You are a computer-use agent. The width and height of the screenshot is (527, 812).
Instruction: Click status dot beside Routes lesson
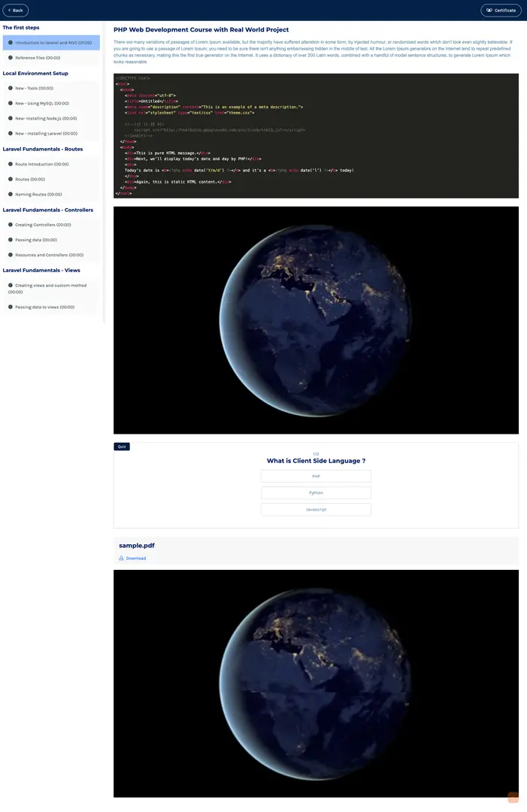click(x=10, y=179)
